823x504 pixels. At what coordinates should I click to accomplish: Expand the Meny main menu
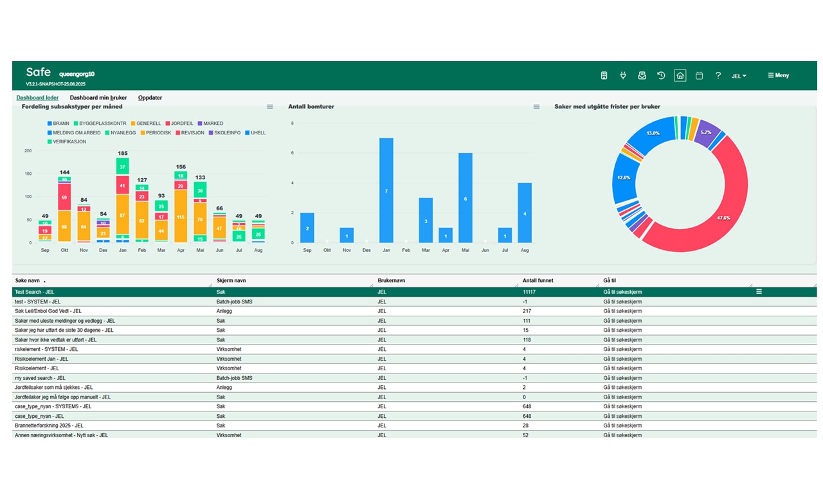coord(778,76)
